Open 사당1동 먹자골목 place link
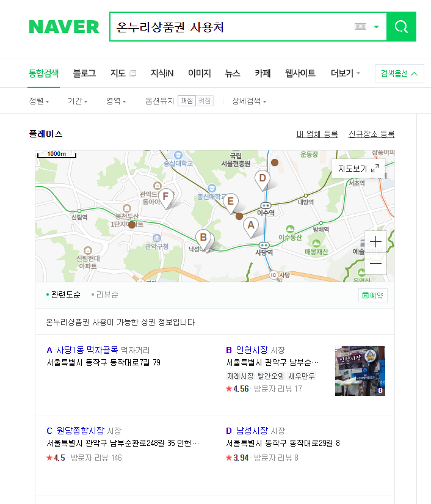This screenshot has height=504, width=431. [87, 349]
